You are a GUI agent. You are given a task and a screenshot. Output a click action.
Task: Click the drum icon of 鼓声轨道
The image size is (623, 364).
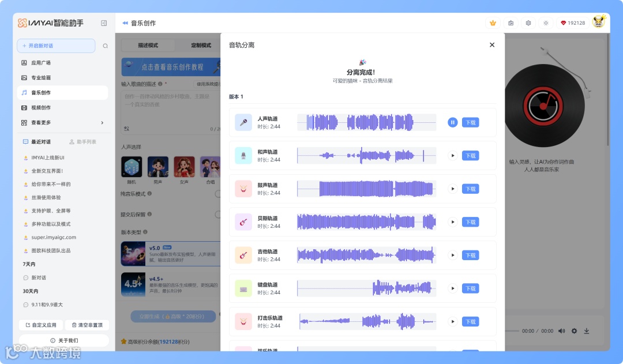pos(243,189)
